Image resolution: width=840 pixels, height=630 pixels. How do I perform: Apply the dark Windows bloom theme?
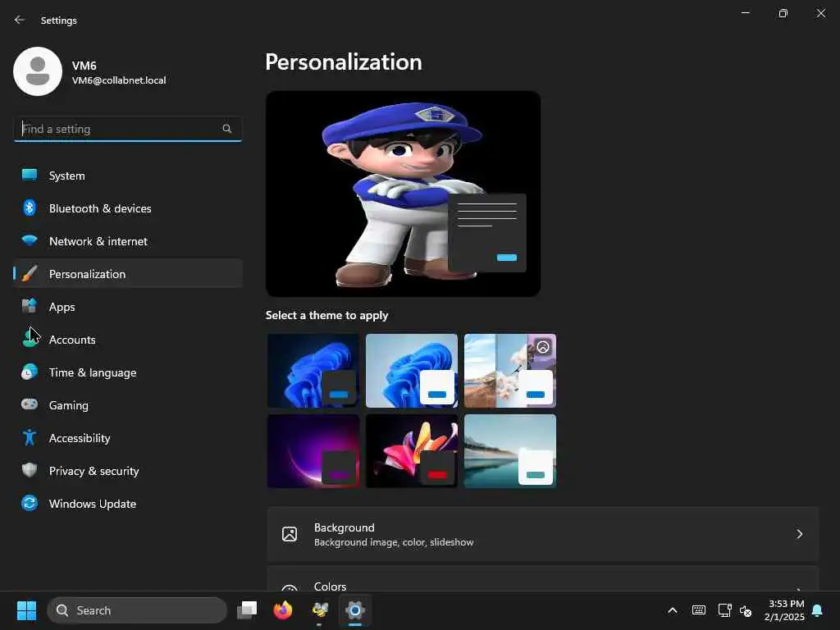pos(313,371)
